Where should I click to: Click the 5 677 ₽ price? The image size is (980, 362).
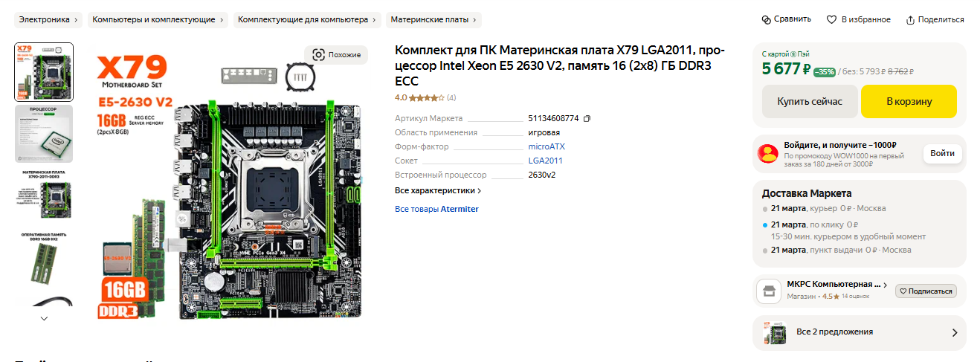click(786, 70)
